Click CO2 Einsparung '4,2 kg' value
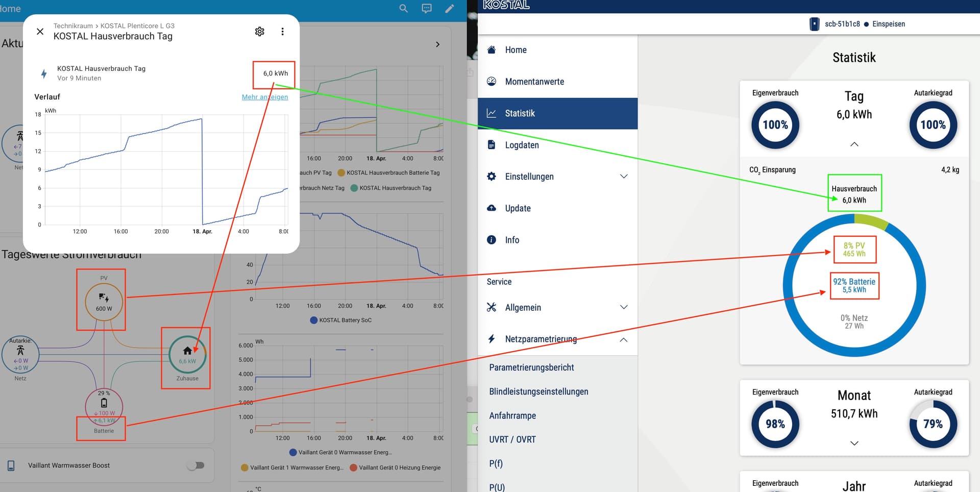The width and height of the screenshot is (980, 492). click(x=950, y=170)
